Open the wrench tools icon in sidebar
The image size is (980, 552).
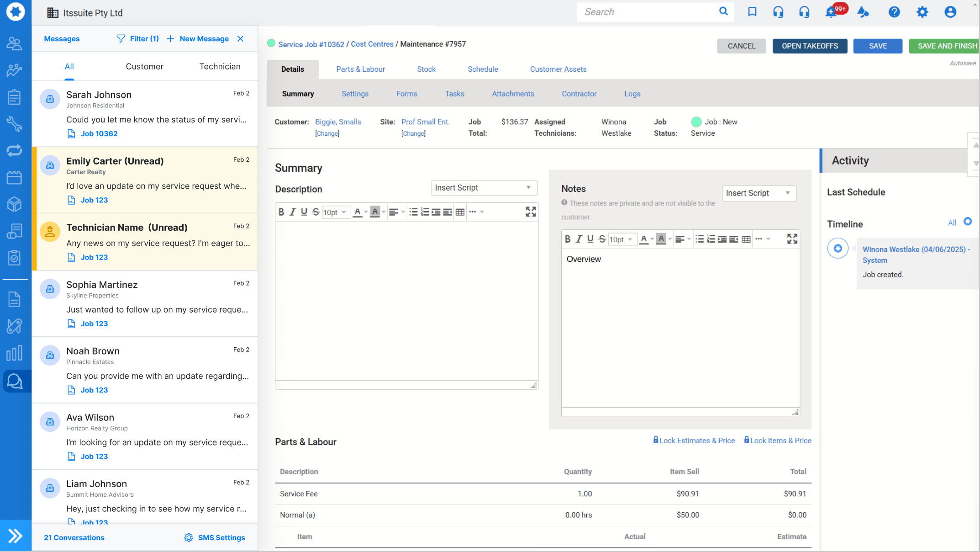pyautogui.click(x=15, y=124)
